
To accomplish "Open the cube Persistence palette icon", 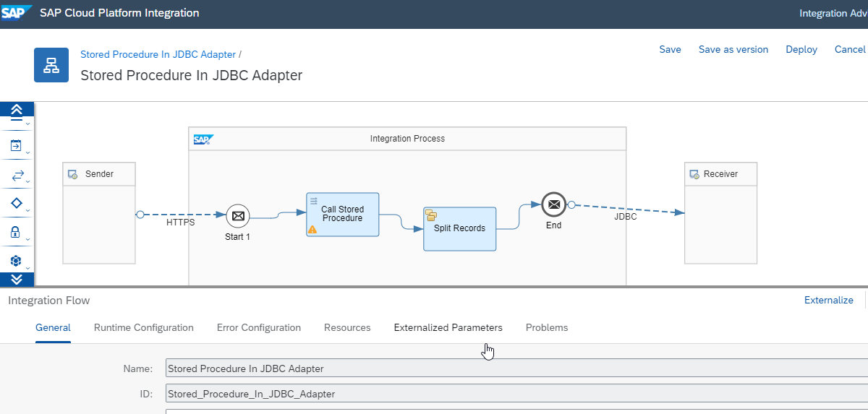I will [16, 260].
